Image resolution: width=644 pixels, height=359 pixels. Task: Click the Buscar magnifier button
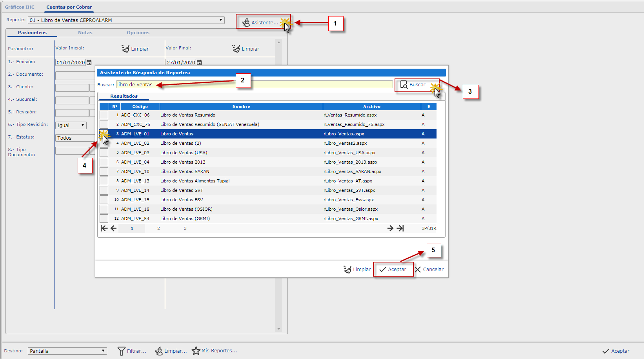click(413, 85)
